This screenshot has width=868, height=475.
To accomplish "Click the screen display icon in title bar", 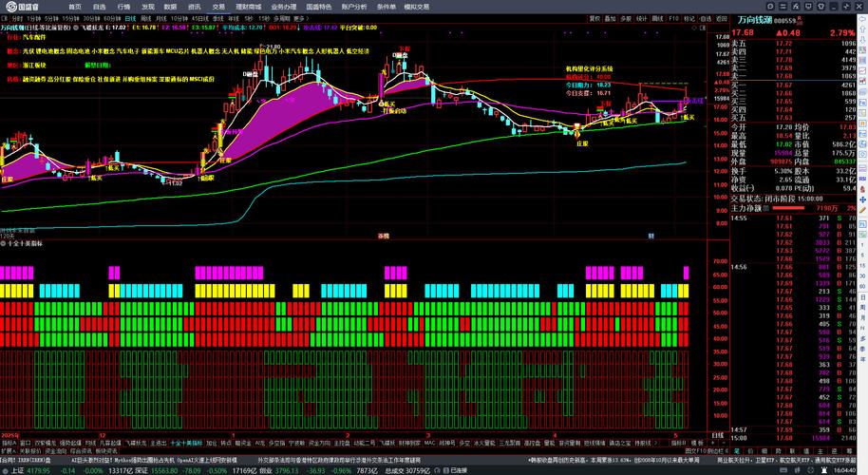I will 808,7.
